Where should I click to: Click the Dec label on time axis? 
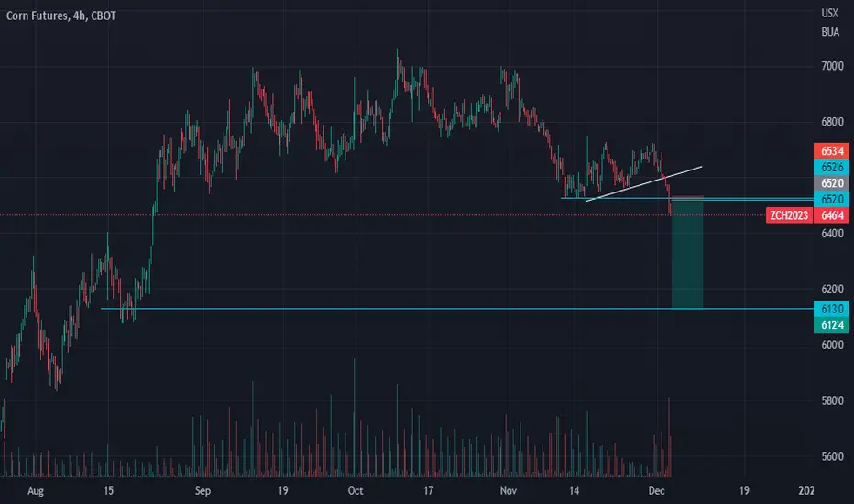pos(657,491)
